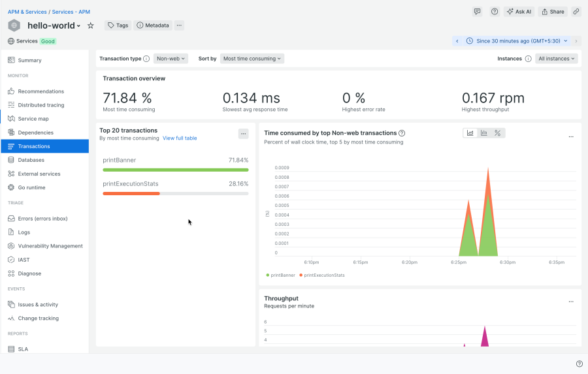588x374 pixels.
Task: Copy permalink using the link icon
Action: point(576,12)
